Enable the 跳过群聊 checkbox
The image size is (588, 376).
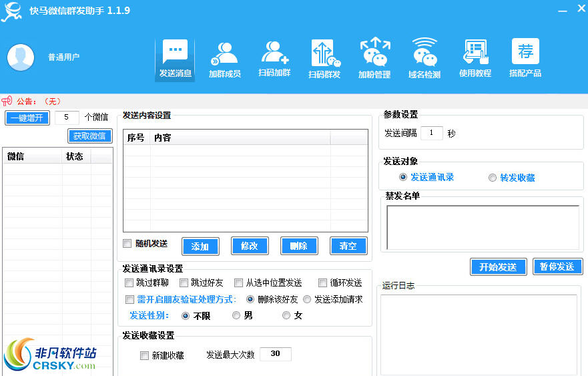(x=129, y=283)
